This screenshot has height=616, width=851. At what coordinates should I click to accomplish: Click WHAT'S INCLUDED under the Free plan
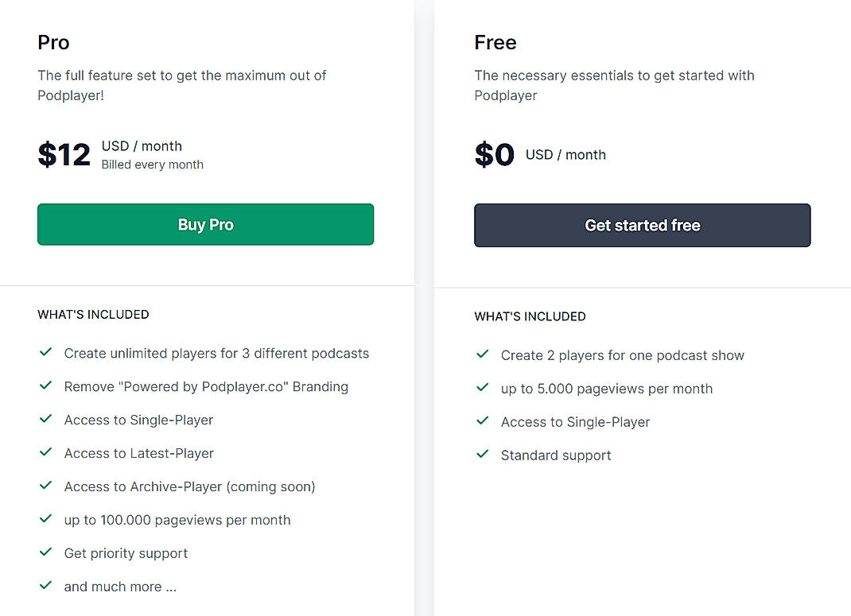tap(530, 316)
